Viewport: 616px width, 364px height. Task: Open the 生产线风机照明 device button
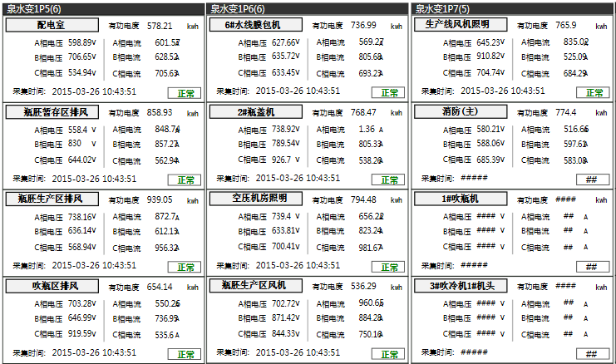tap(462, 25)
